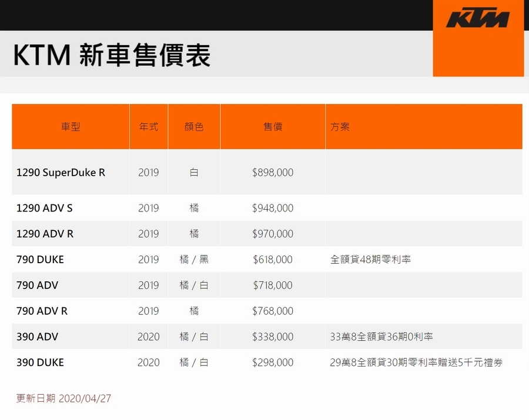Click the 全額貸48期零利率 promotion text
The width and height of the screenshot is (529, 420).
click(370, 260)
